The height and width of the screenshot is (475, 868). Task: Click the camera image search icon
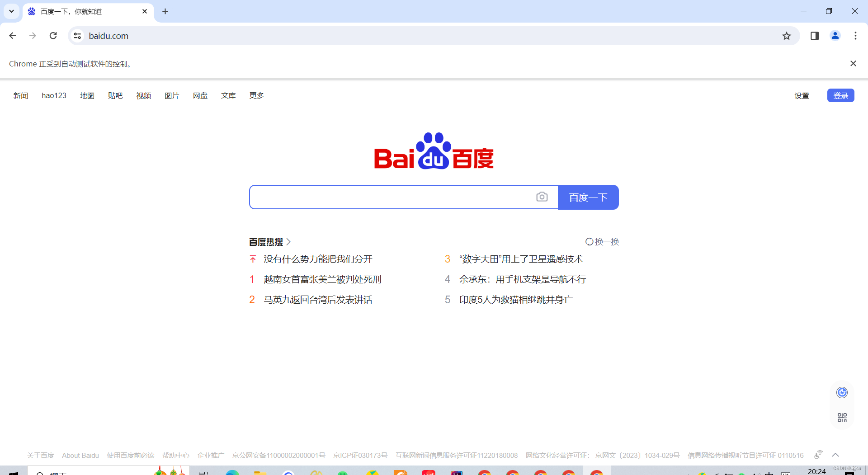tap(542, 197)
